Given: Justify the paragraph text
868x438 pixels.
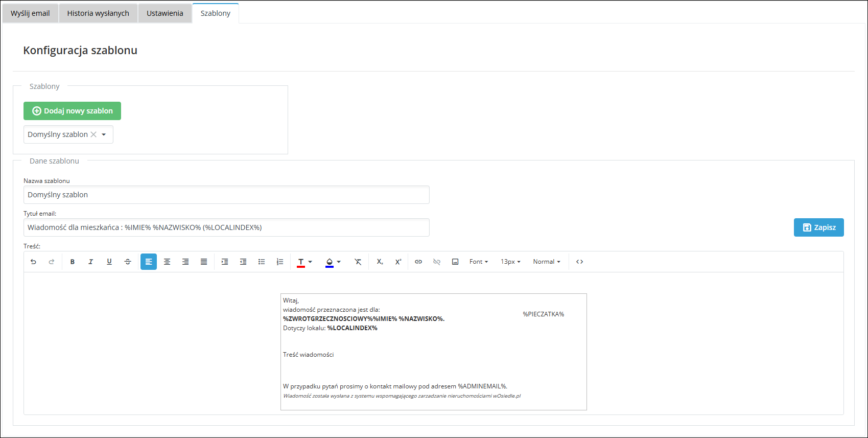Looking at the screenshot, I should coord(204,262).
